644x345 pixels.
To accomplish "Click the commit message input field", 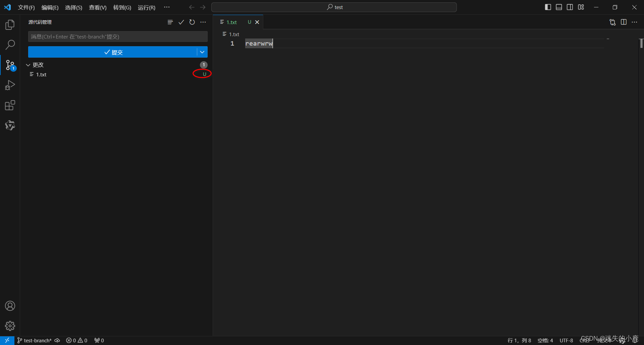I will (118, 37).
